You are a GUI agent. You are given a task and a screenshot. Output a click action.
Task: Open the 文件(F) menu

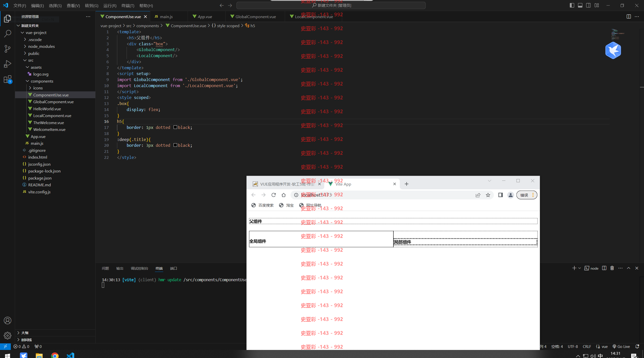pyautogui.click(x=20, y=6)
